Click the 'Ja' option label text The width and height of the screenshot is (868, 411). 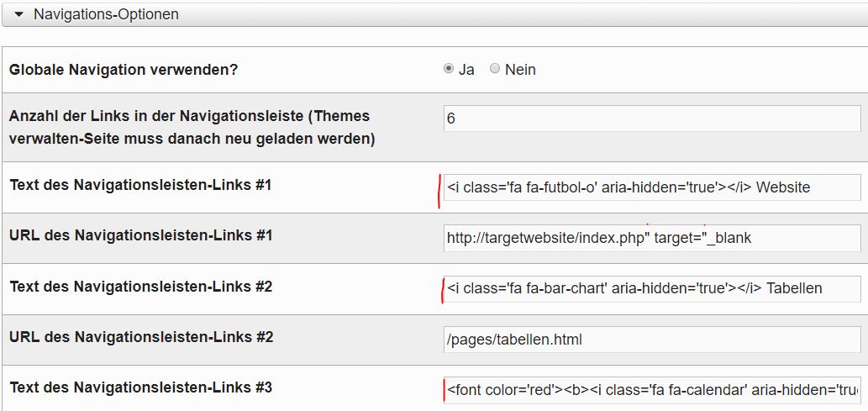[x=466, y=70]
